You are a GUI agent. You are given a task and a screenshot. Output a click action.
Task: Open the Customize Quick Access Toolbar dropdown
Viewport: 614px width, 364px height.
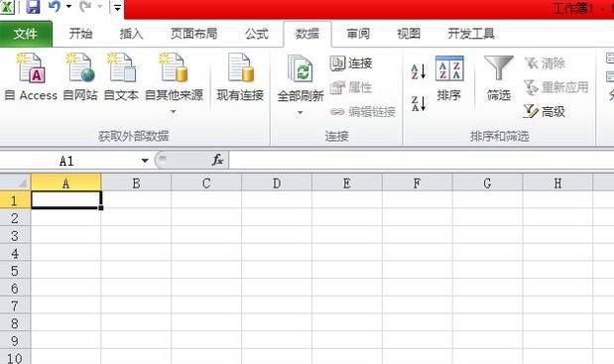(x=117, y=7)
